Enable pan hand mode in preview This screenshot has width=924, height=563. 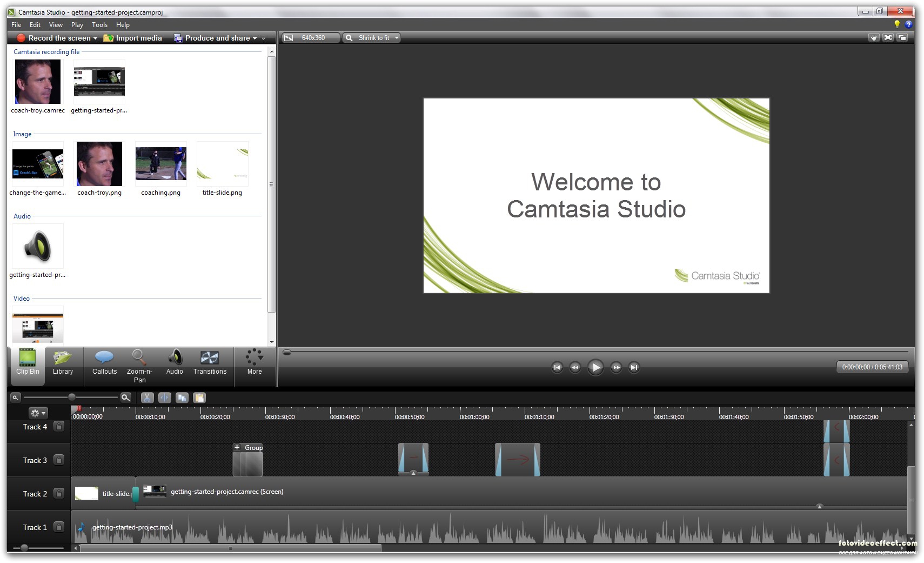point(874,38)
